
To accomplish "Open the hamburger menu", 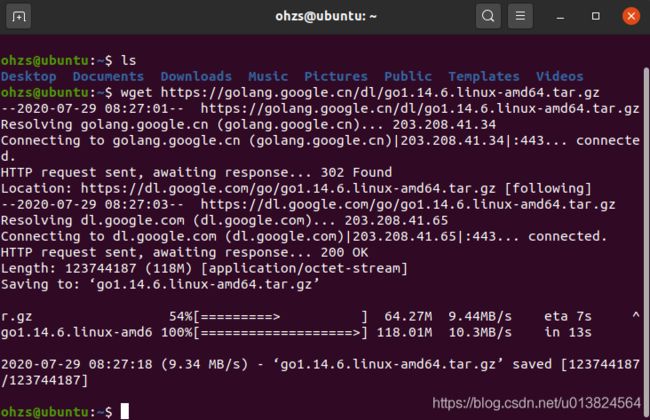I will [x=520, y=17].
